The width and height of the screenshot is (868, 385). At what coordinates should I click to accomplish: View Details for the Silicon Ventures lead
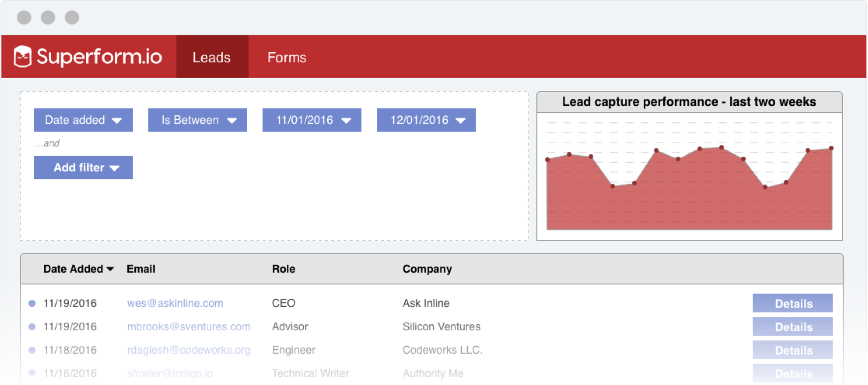792,327
